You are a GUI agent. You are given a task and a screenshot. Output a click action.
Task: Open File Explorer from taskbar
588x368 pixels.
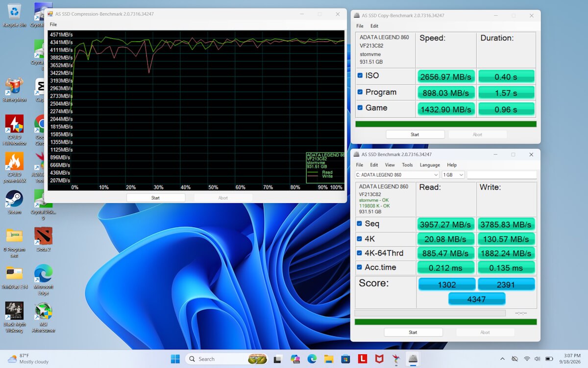coord(329,359)
